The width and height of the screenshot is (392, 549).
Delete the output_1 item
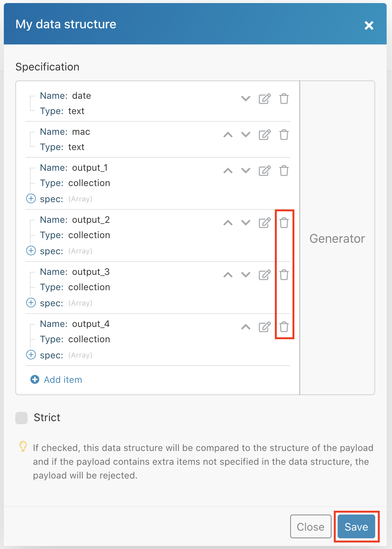(284, 170)
